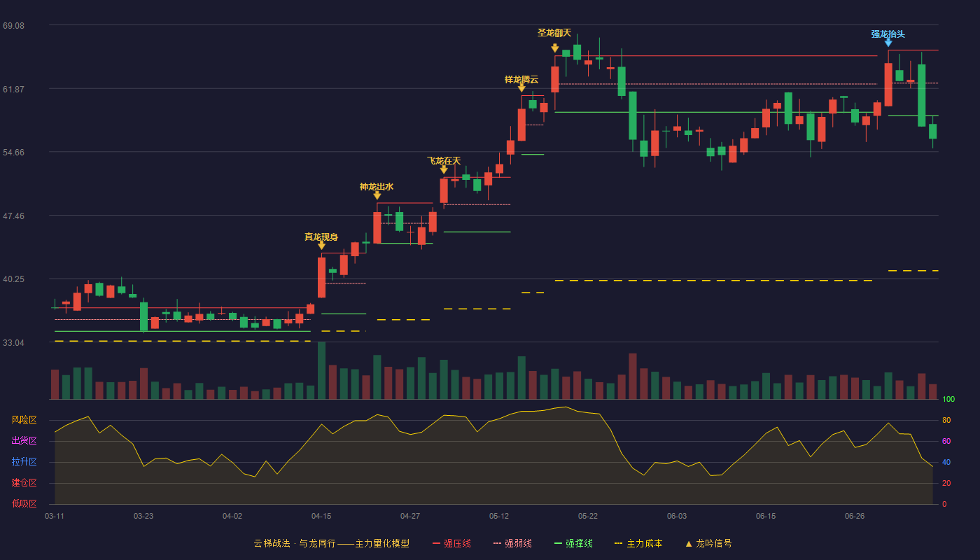Image resolution: width=980 pixels, height=560 pixels.
Task: Click the 神龙出水 orange arrow marker
Action: [377, 195]
